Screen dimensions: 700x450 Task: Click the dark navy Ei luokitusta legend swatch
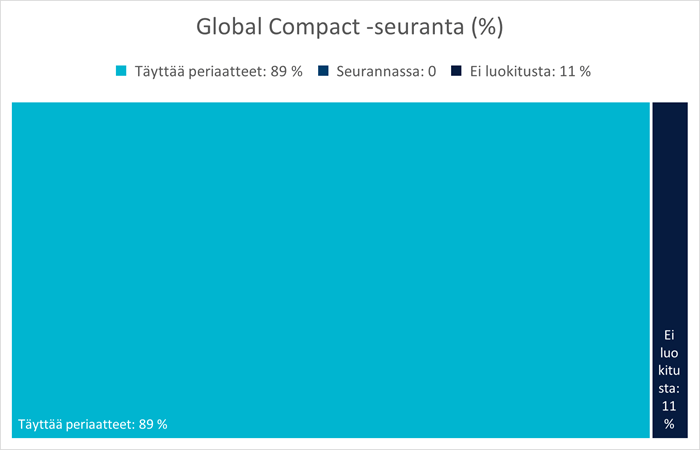[x=457, y=72]
